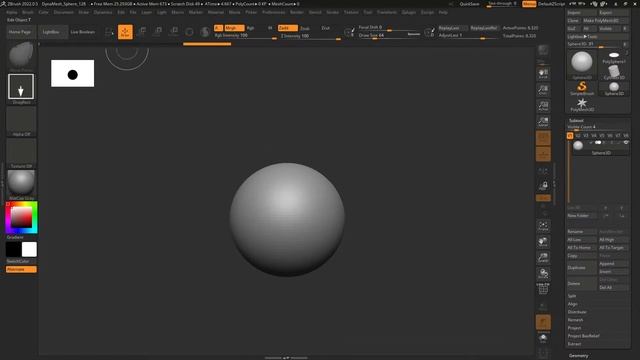The height and width of the screenshot is (360, 640).
Task: Open the Alpha Off slot
Action: click(x=21, y=121)
